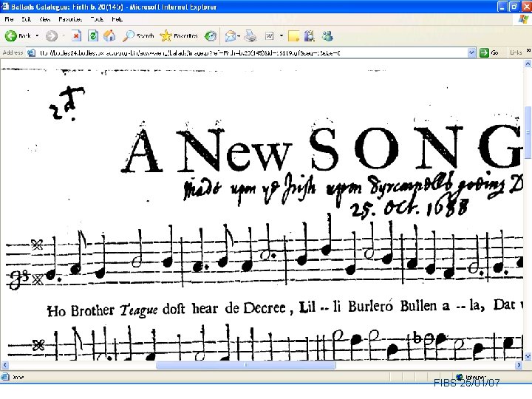
Task: Stop loading the page
Action: [x=76, y=35]
